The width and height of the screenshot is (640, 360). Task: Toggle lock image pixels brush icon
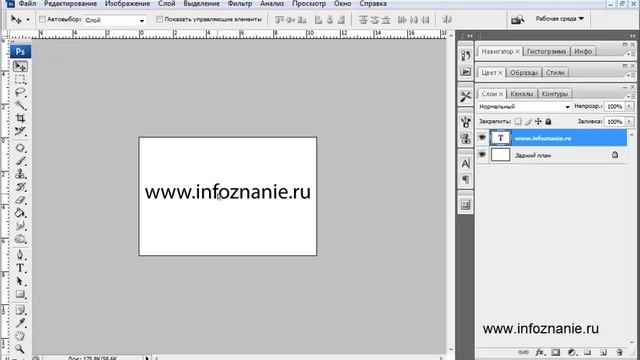528,121
